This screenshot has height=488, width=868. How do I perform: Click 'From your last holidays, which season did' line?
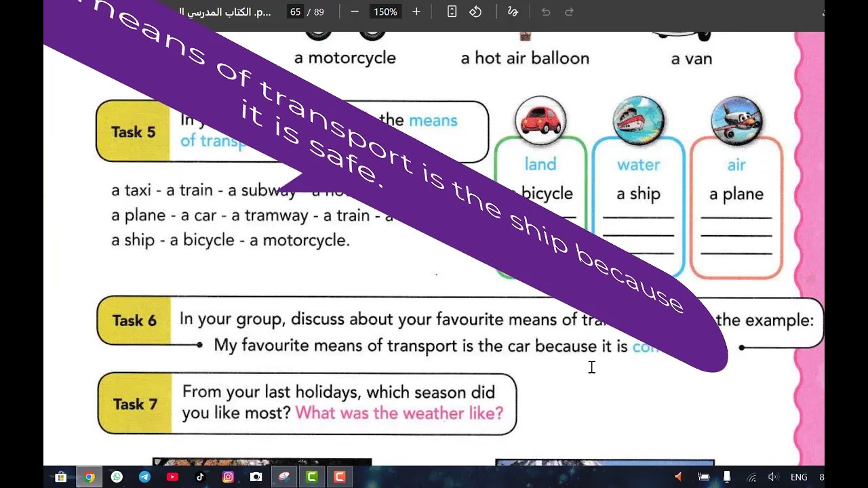point(338,392)
